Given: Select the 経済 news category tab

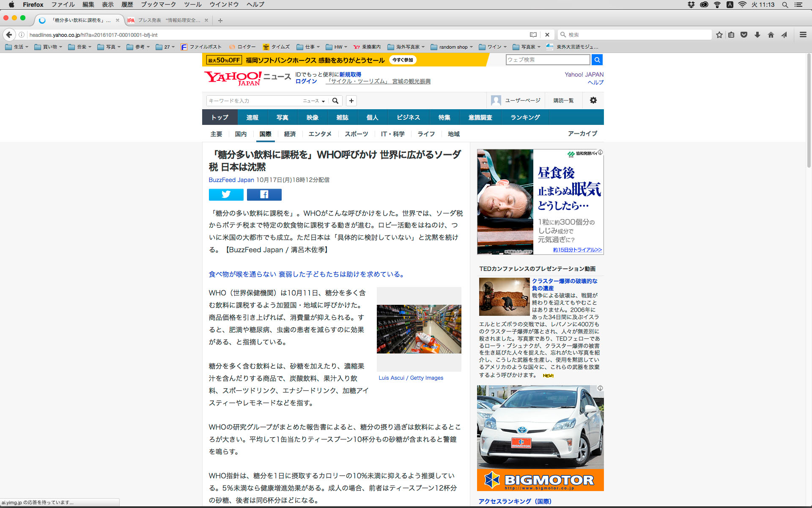Looking at the screenshot, I should tap(290, 134).
